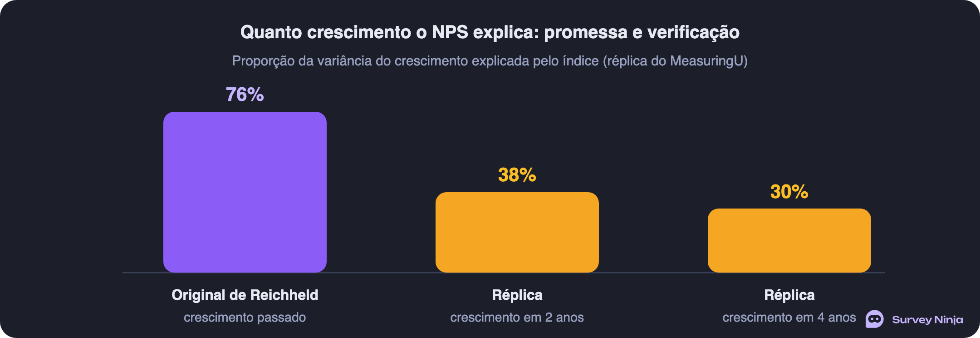
Task: Click the crescimento em 2 anos caption
Action: tap(517, 317)
